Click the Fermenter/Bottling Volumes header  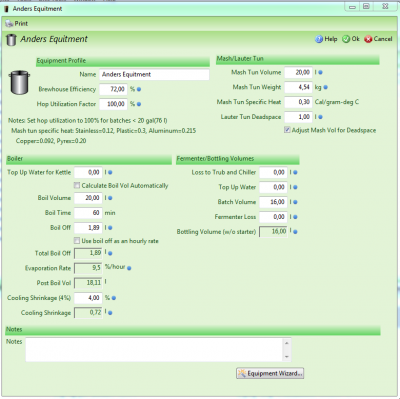[238, 159]
